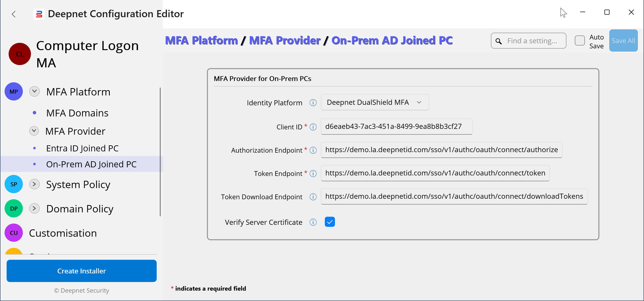This screenshot has width=644, height=301.
Task: Click info icon next to Client ID
Action: coord(313,127)
